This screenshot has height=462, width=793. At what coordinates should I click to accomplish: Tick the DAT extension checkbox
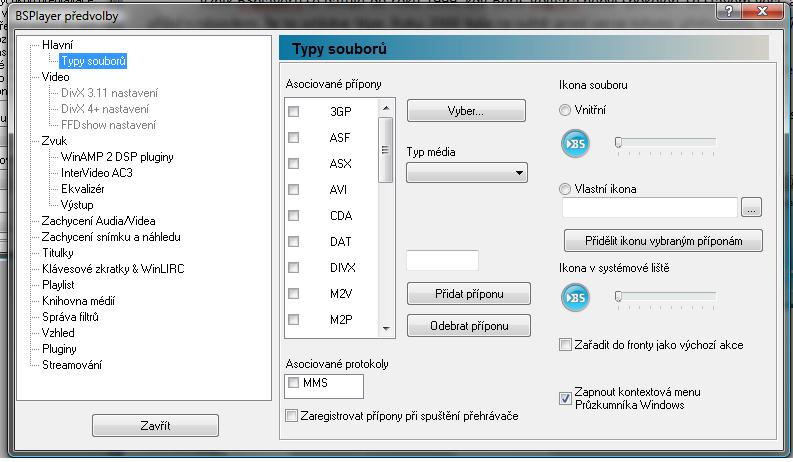[x=293, y=242]
